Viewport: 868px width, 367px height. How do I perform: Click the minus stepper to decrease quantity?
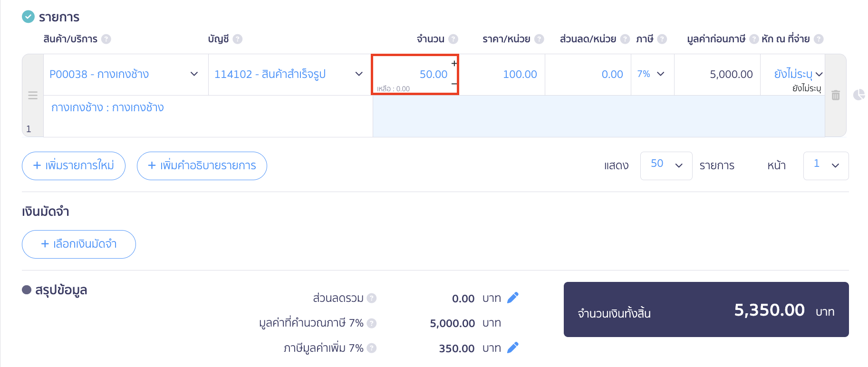click(454, 84)
